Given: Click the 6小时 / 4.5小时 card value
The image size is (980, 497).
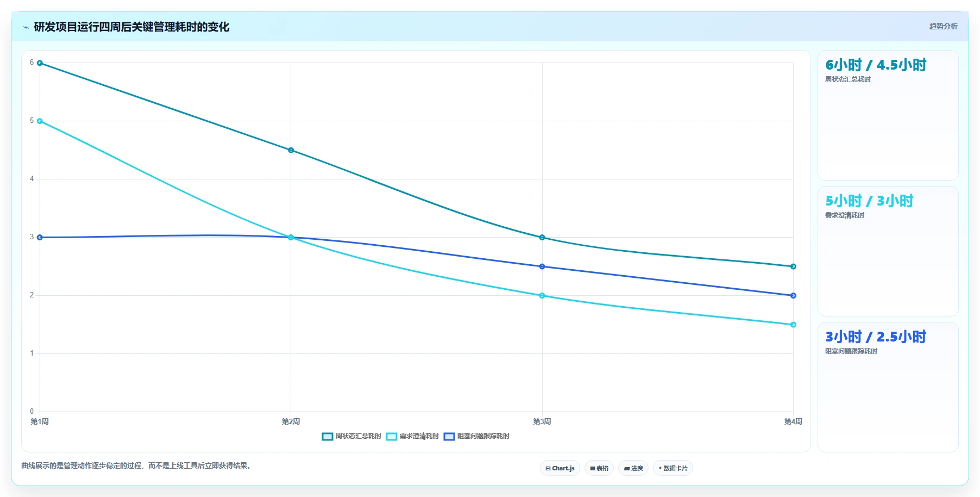Looking at the screenshot, I should (x=876, y=65).
